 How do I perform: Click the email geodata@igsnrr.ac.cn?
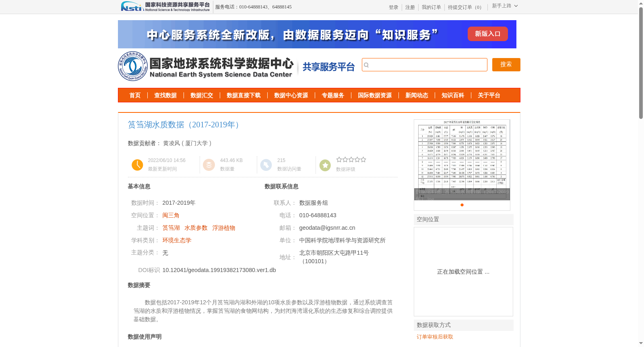pos(327,228)
